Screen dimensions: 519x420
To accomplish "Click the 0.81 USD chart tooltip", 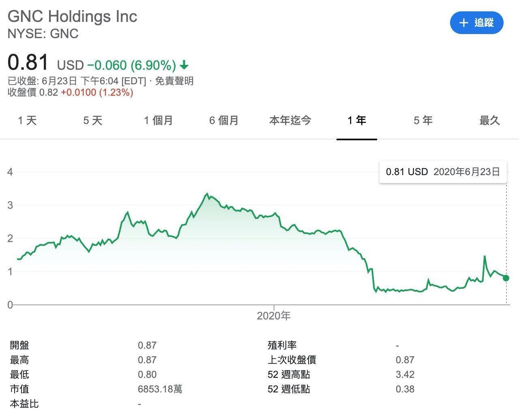I will (x=443, y=172).
